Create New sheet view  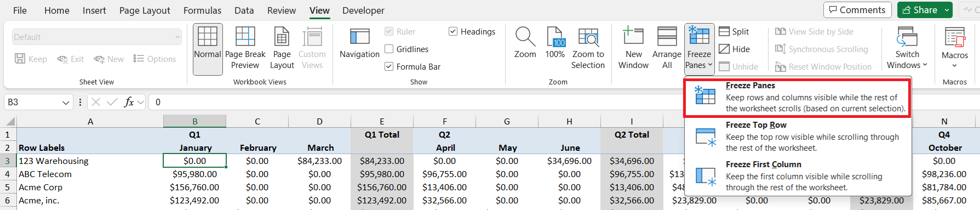pos(108,59)
